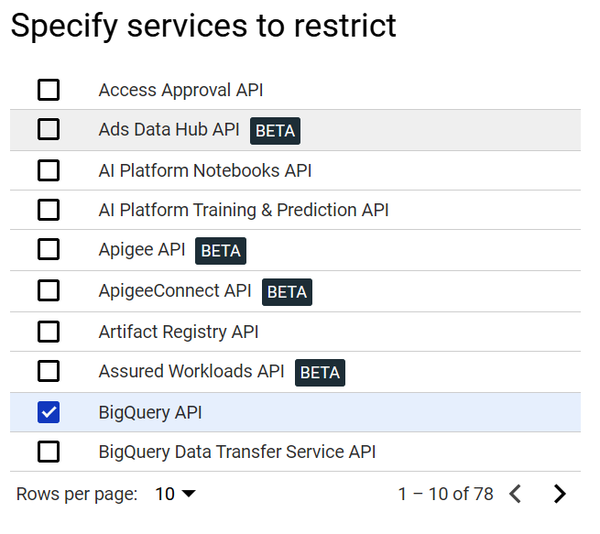Image resolution: width=600 pixels, height=534 pixels.
Task: Click BigQuery Data Transfer Service API text
Action: (x=237, y=453)
